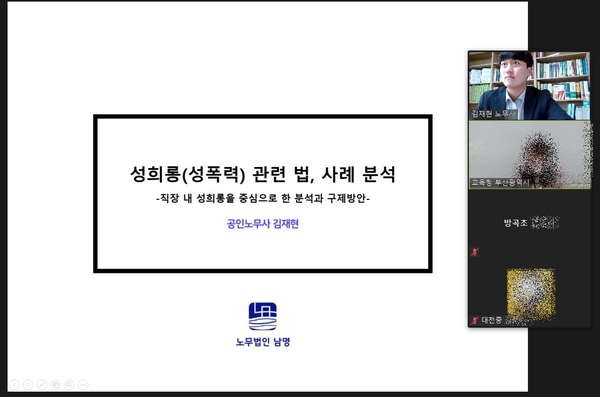Select 김재현 노무사 video thumbnail
Viewport: 600px width, 397px height.
(529, 86)
